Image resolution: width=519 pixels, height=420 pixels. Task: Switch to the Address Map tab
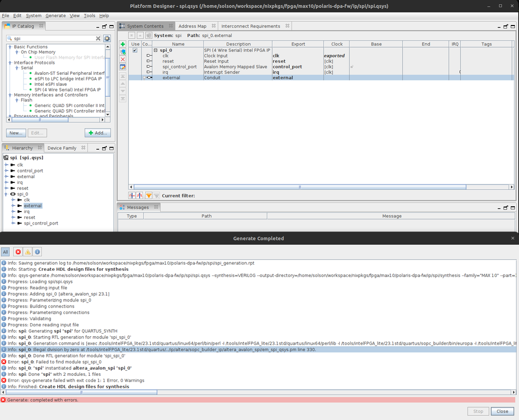tap(192, 26)
